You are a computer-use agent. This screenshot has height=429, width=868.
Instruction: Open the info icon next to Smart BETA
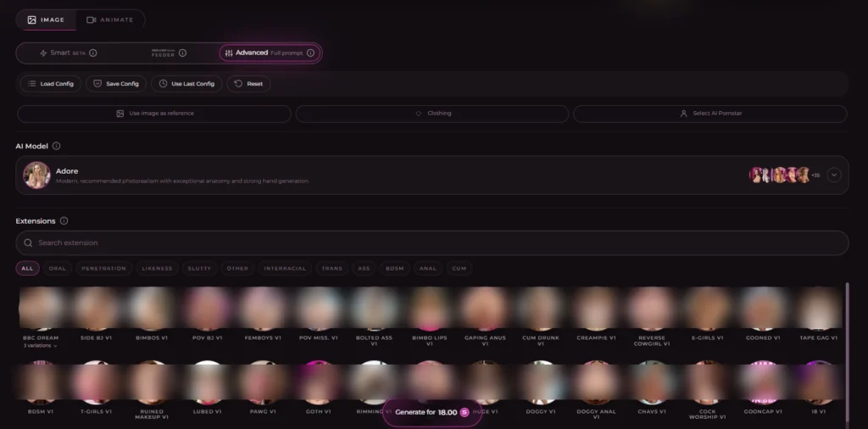[x=93, y=53]
